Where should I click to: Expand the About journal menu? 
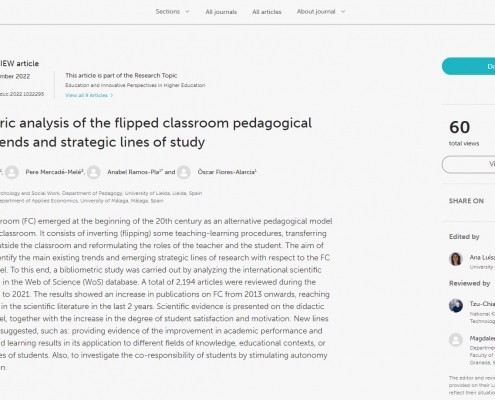(321, 12)
